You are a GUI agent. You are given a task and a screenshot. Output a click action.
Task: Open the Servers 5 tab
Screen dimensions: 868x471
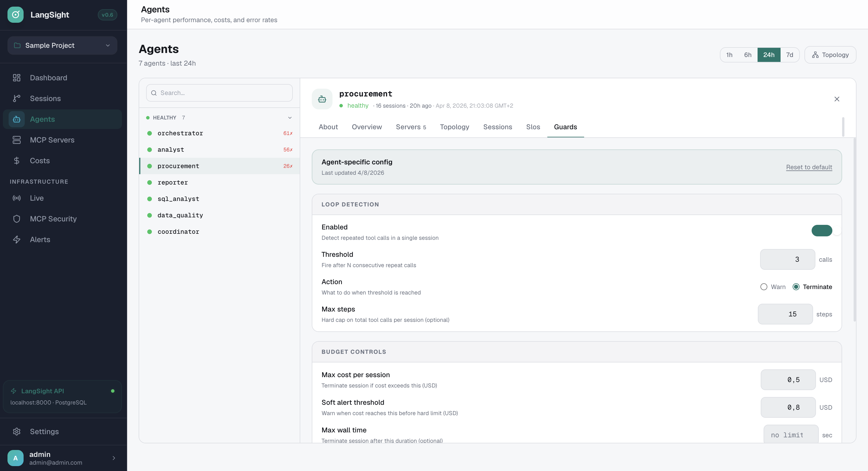point(411,127)
